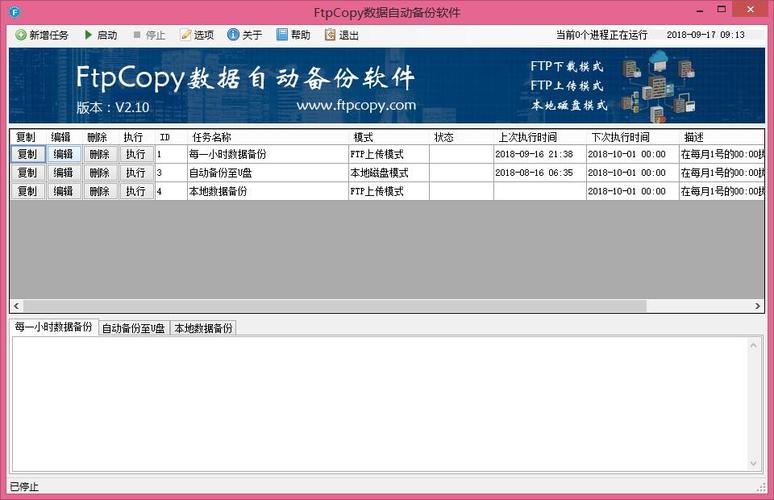
Task: Select task name cell 自动备份至U盘
Action: (x=268, y=173)
